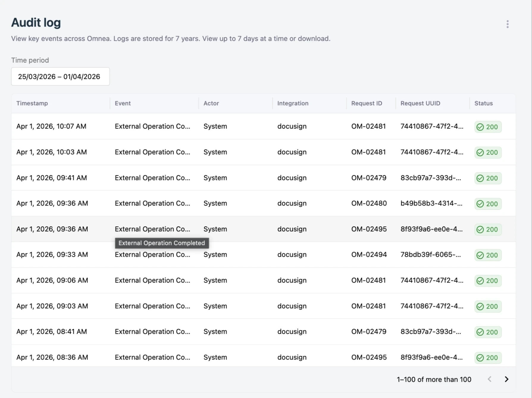Screen dimensions: 532x398
Task: Click the Request UUID column header
Action: [x=420, y=103]
